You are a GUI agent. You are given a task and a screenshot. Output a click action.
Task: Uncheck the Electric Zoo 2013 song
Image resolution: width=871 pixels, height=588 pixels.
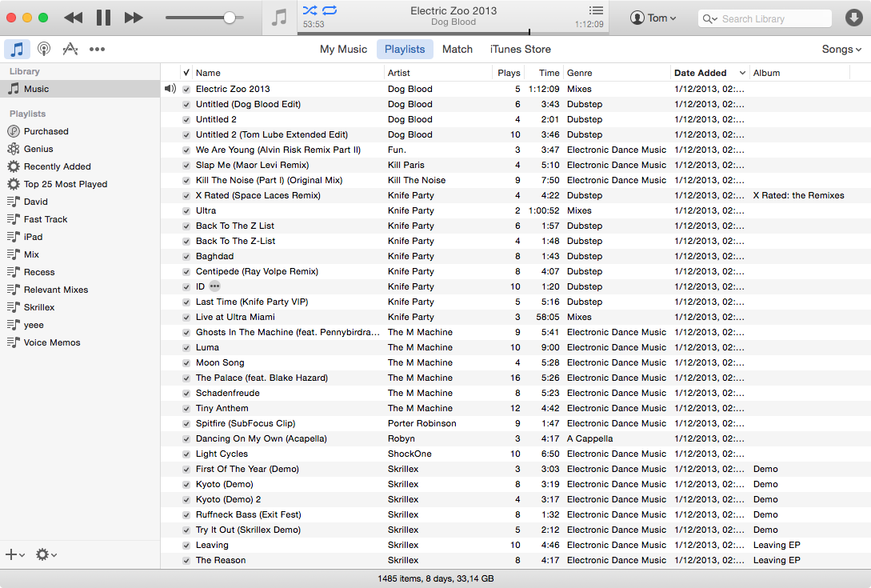186,89
